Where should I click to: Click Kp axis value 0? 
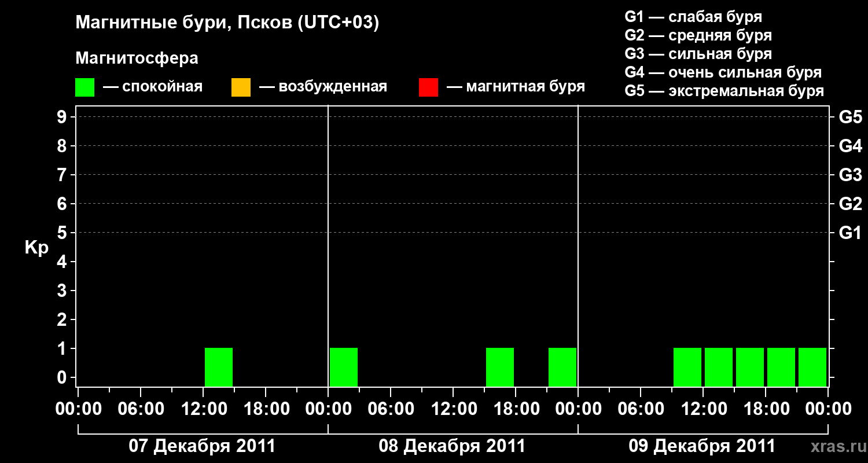click(x=62, y=377)
